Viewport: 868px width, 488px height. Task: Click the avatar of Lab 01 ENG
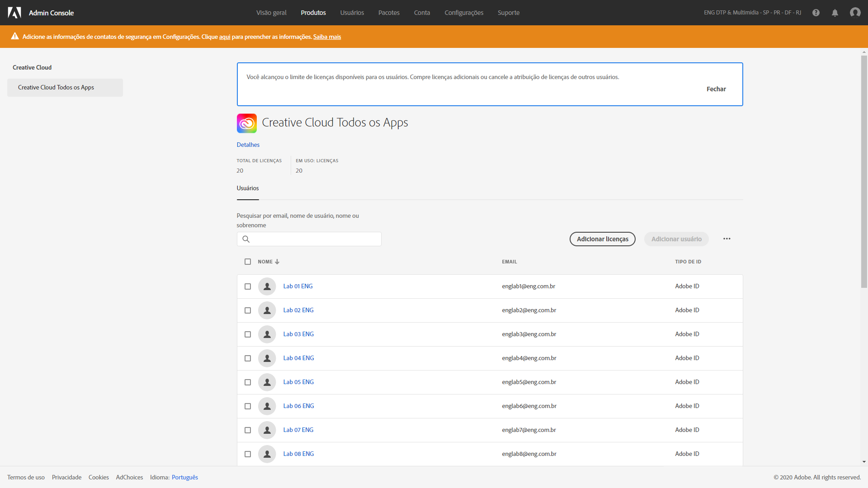[267, 286]
